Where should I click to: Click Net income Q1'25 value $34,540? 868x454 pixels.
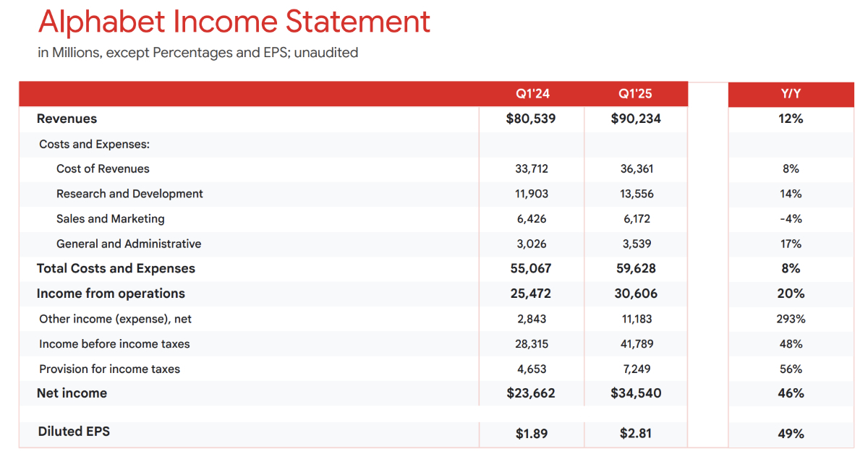click(636, 393)
